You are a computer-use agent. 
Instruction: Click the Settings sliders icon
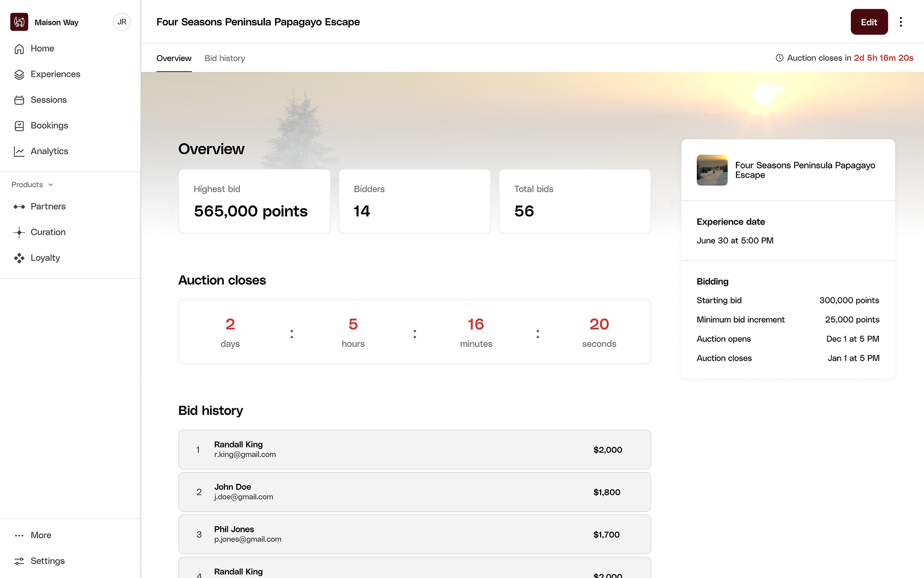[19, 561]
